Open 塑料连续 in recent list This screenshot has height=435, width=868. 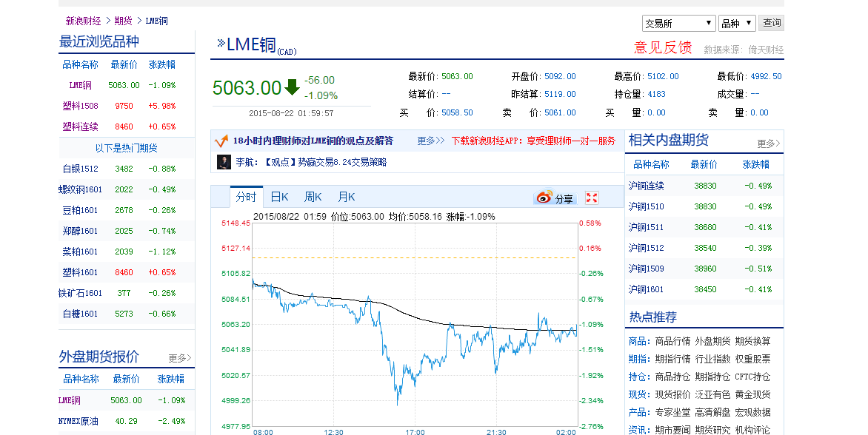click(80, 127)
